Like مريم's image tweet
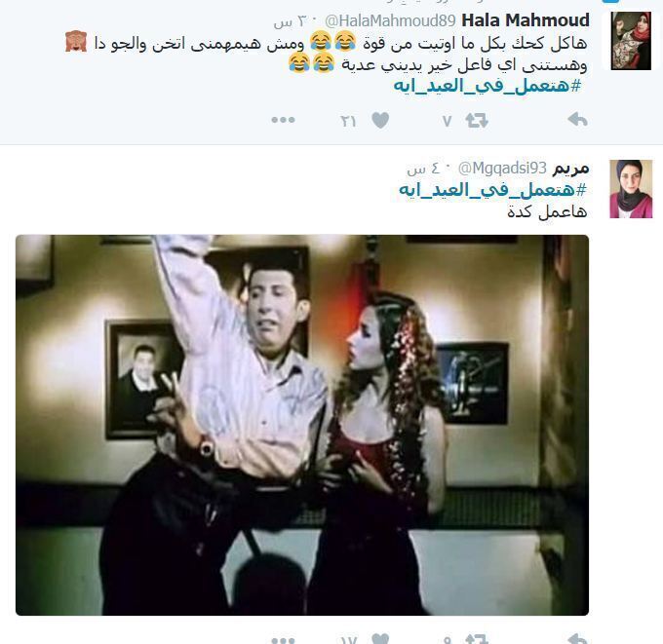The width and height of the screenshot is (663, 644). (380, 638)
